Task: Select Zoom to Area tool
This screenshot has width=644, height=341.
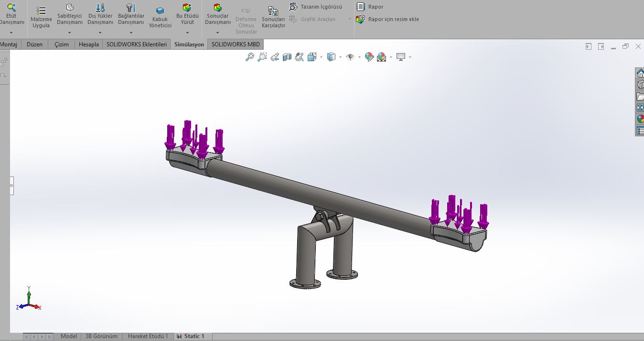Action: point(262,57)
